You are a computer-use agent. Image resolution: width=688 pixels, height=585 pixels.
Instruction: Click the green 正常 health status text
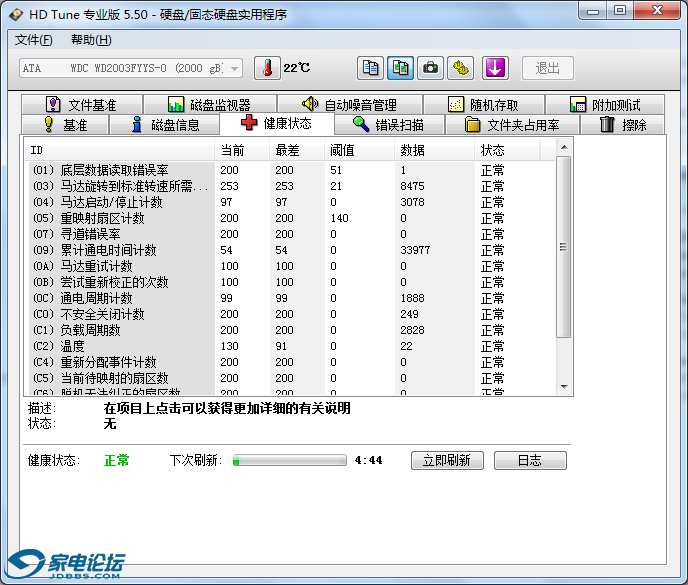coord(117,460)
